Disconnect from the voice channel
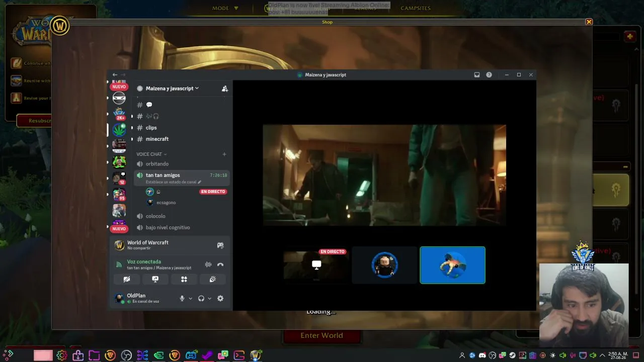Screen dimensions: 644x362 (220, 264)
